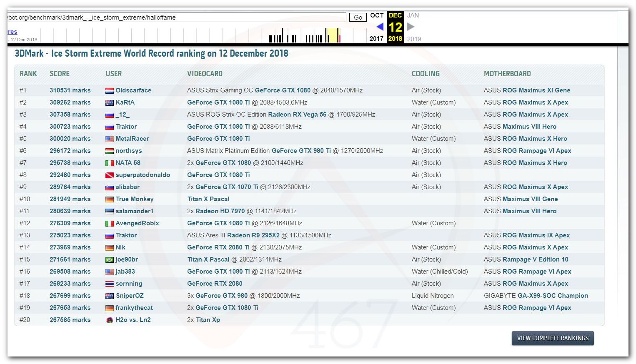Click the flag icon next to KaRtA

tap(110, 103)
